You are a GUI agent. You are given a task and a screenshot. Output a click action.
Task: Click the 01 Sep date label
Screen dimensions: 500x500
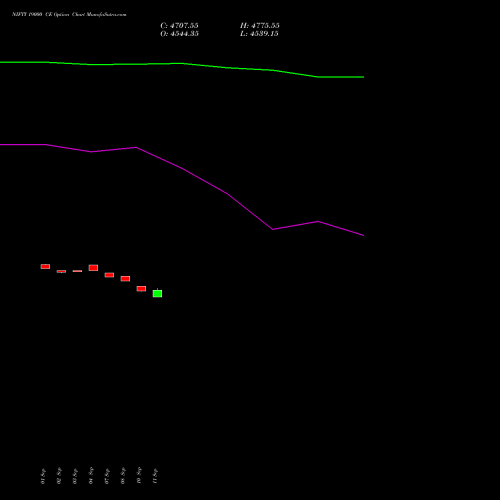click(43, 476)
